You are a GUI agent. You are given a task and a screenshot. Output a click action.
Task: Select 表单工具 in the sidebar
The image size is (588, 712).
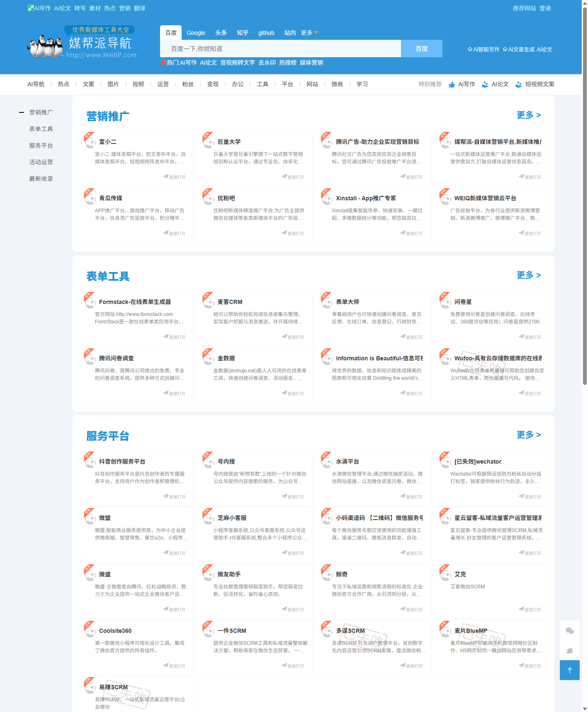41,129
